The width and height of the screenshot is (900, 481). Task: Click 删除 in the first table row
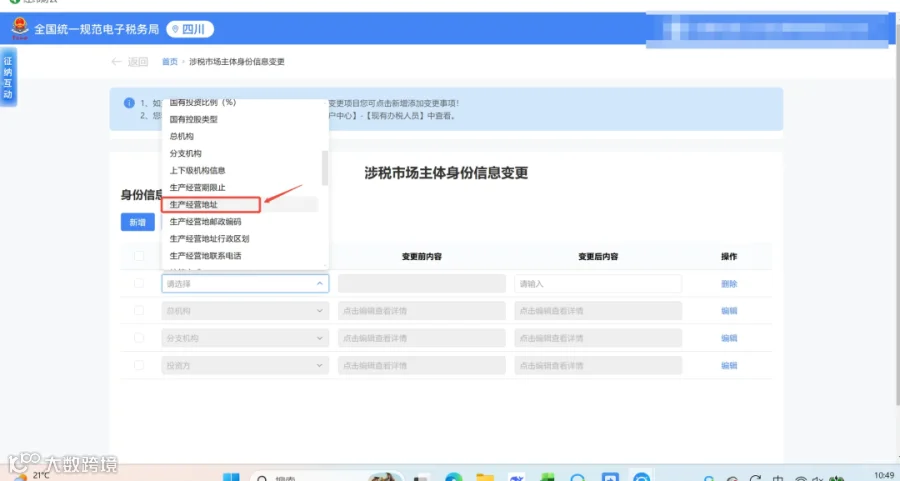(729, 284)
